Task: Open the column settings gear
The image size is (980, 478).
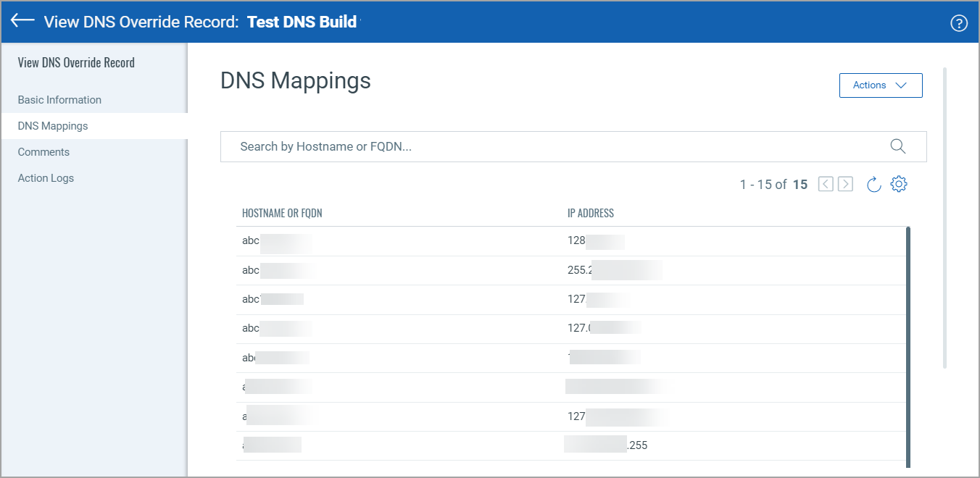Action: point(899,183)
